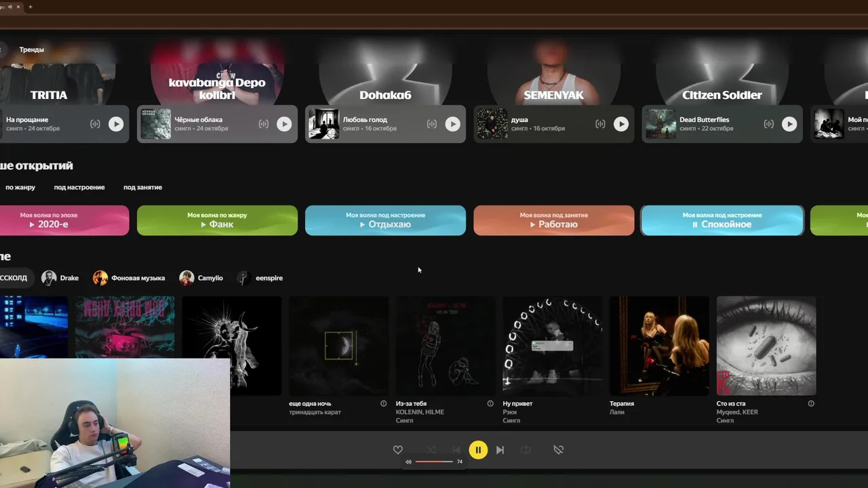This screenshot has width=868, height=488.
Task: Start the 'Отдыхаю' mood wave
Action: [385, 220]
